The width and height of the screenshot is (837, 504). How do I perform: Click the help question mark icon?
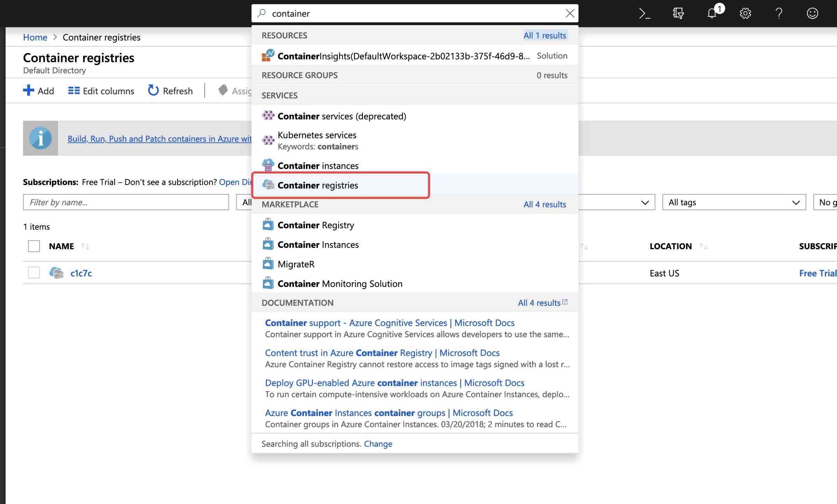779,14
